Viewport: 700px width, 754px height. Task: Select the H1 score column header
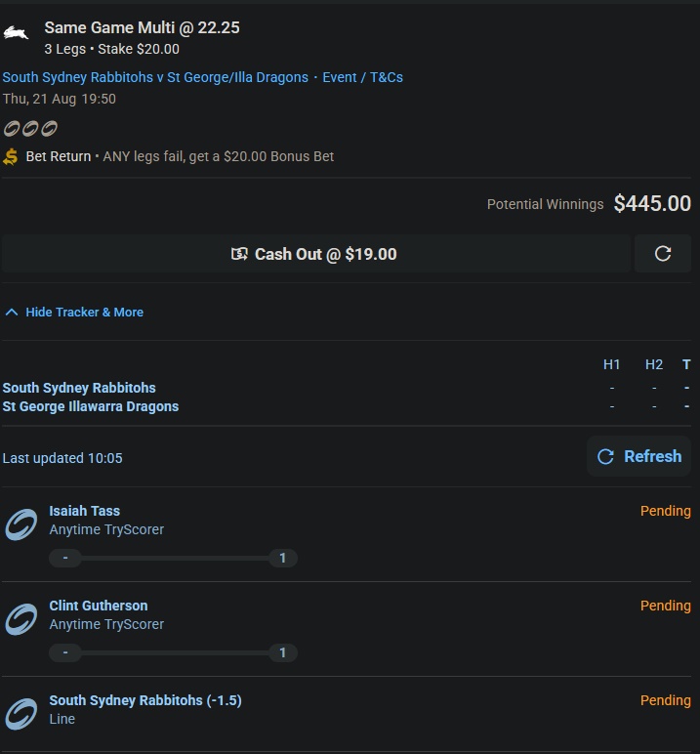(612, 364)
